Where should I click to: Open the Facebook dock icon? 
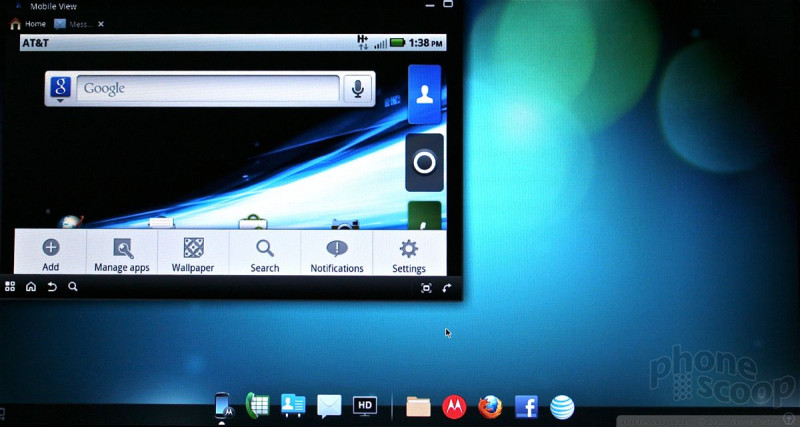point(526,407)
